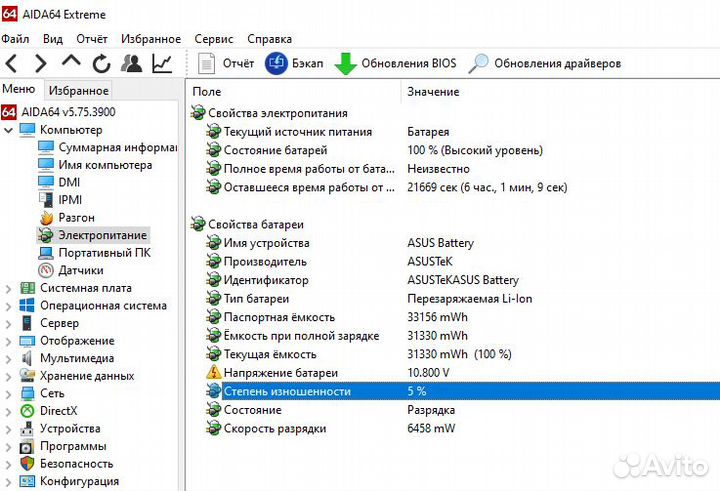The width and height of the screenshot is (720, 491).
Task: Expand the Сервер node
Action: [x=8, y=324]
